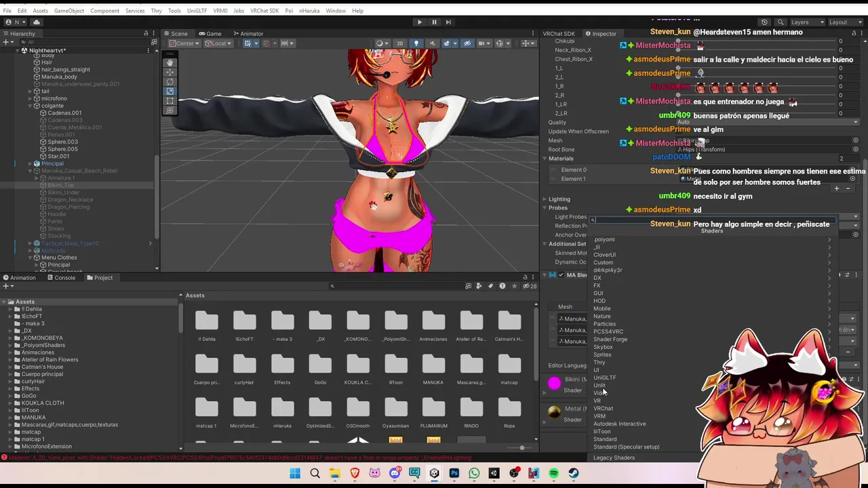Click the shader search field
Image resolution: width=868 pixels, height=488 pixels.
coord(712,220)
